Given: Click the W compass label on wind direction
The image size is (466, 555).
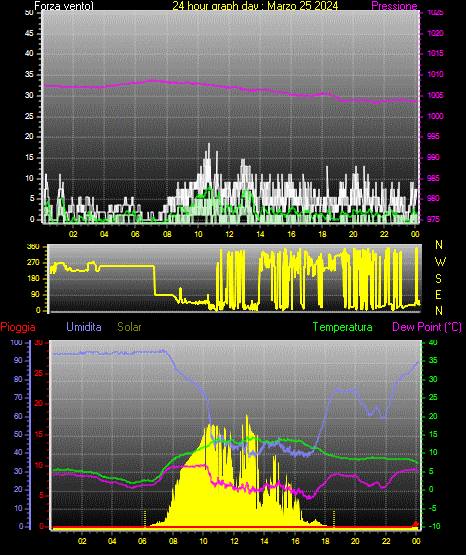Looking at the screenshot, I should 440,262.
